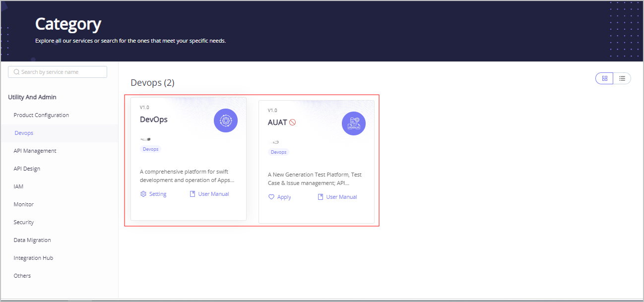Open the Others category
Viewport: 644px width, 302px height.
tap(22, 276)
